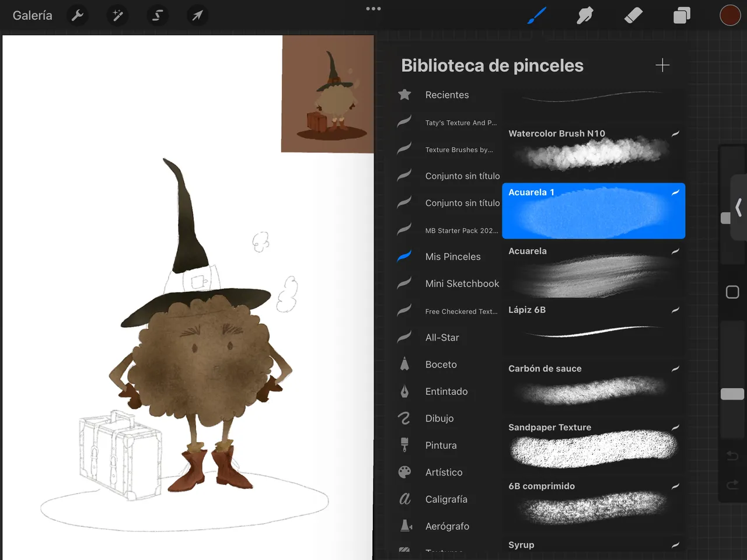
Task: Open the Dibujo brush category
Action: tap(447, 418)
